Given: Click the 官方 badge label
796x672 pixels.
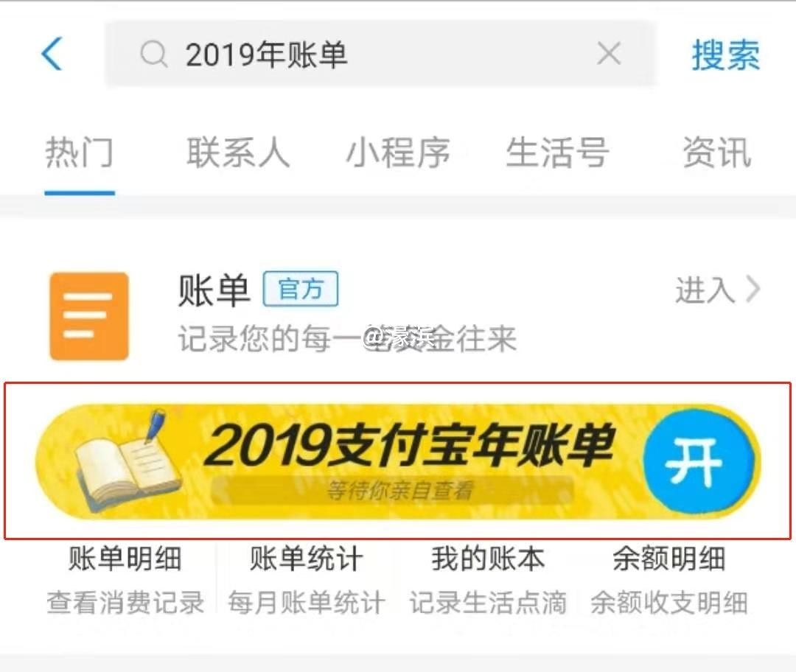Looking at the screenshot, I should (301, 290).
